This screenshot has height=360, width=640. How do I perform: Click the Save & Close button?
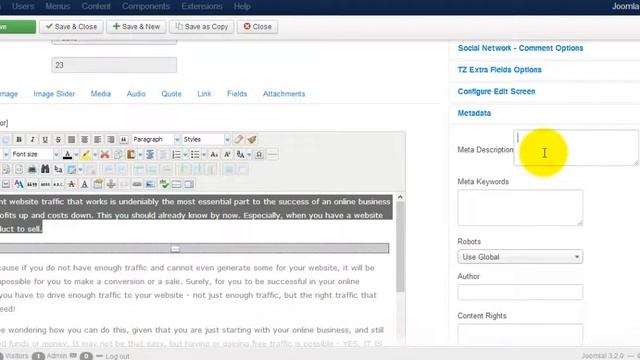[x=71, y=27]
